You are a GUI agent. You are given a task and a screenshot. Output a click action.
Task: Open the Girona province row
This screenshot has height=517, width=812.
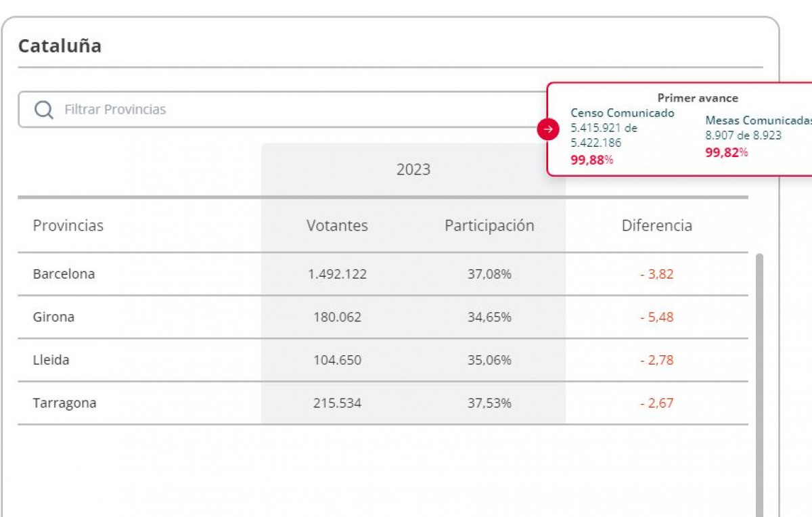[x=54, y=317]
